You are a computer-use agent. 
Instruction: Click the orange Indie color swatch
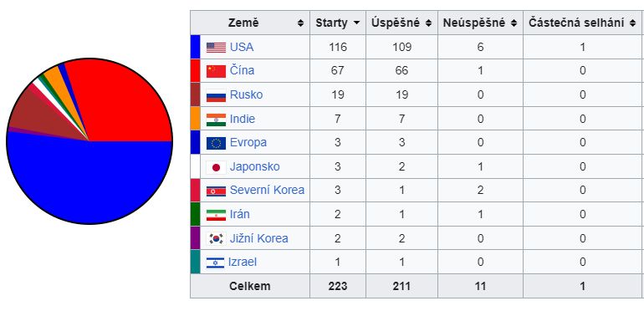point(195,119)
